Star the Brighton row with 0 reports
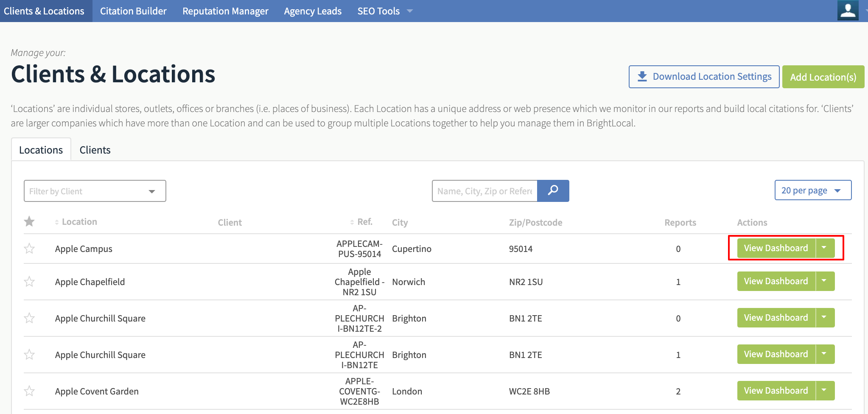Viewport: 868px width, 414px height. (29, 318)
